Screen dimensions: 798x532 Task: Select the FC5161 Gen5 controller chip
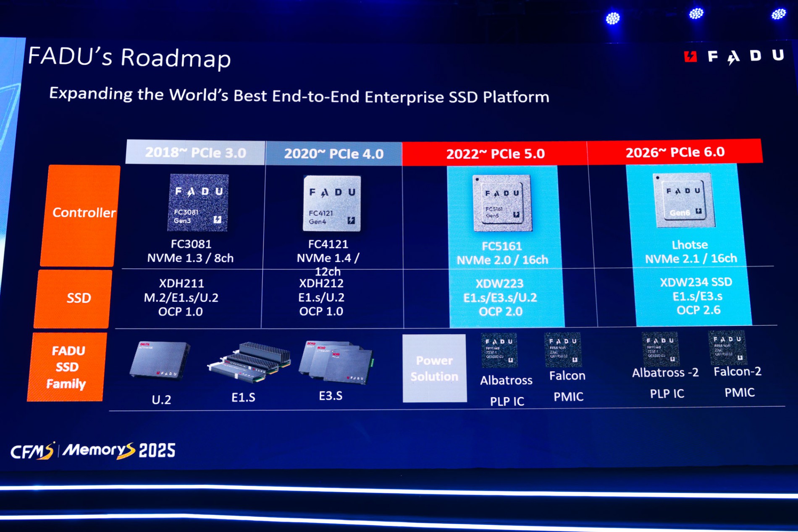(502, 203)
